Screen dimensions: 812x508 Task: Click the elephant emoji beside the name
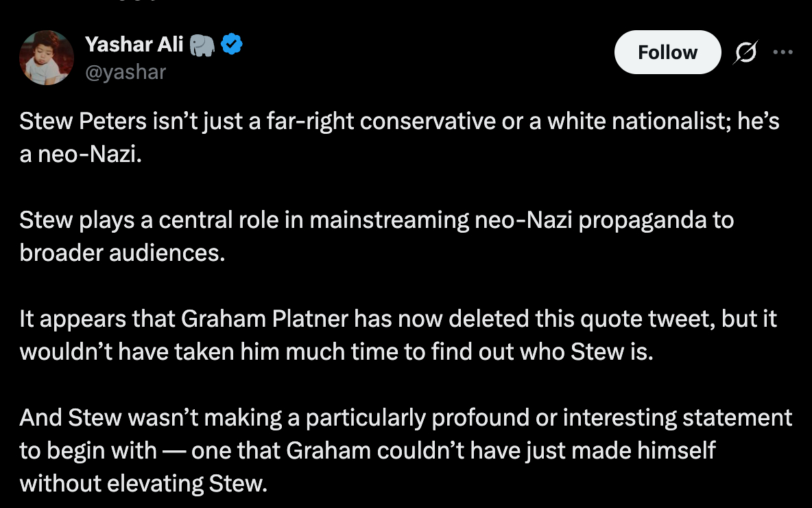pos(203,45)
